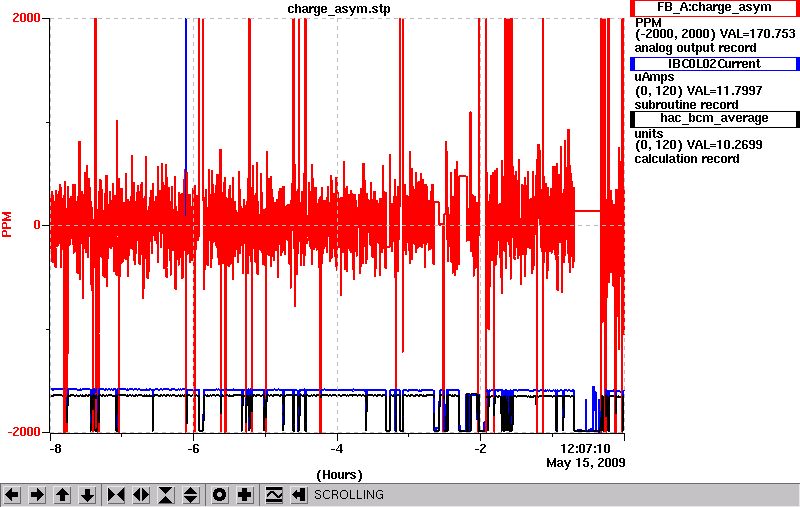Click the VAL=10.2699 reading text
Image resolution: width=800 pixels, height=507 pixels.
click(x=724, y=145)
